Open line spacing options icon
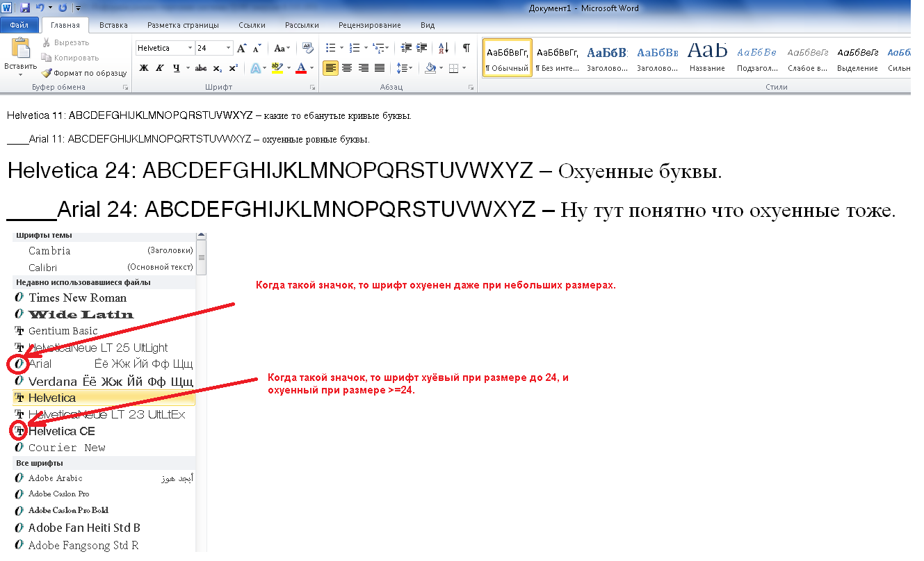 (x=401, y=68)
